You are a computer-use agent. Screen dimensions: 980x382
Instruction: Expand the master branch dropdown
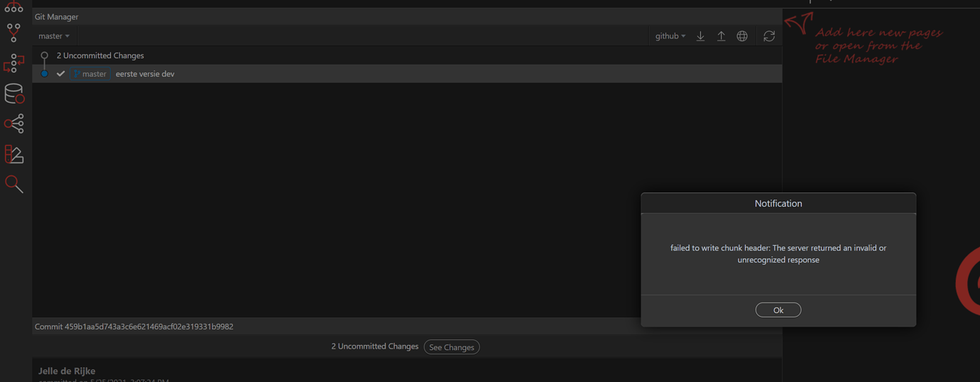pyautogui.click(x=54, y=36)
